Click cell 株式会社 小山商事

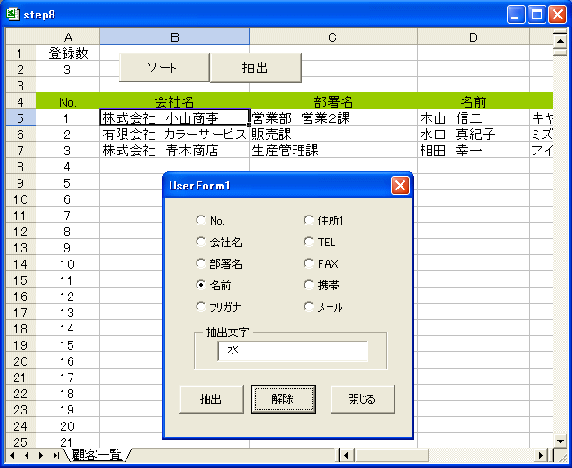[174, 118]
